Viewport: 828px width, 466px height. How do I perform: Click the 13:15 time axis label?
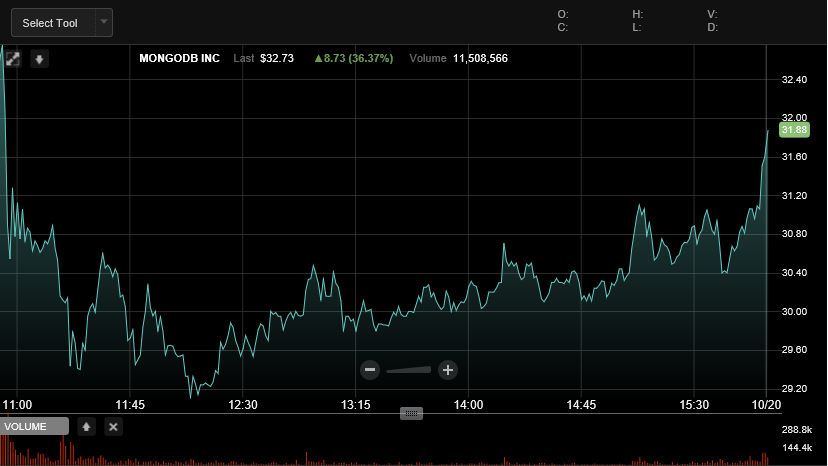(x=355, y=405)
